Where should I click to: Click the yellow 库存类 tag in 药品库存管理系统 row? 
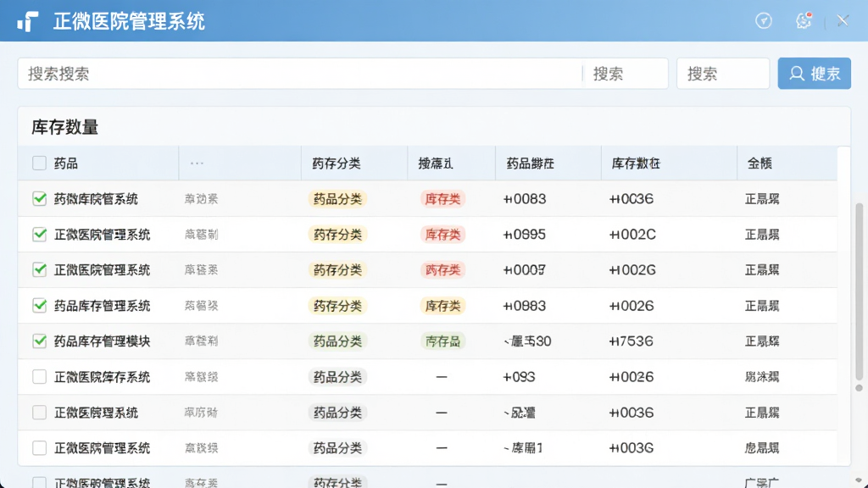click(442, 305)
